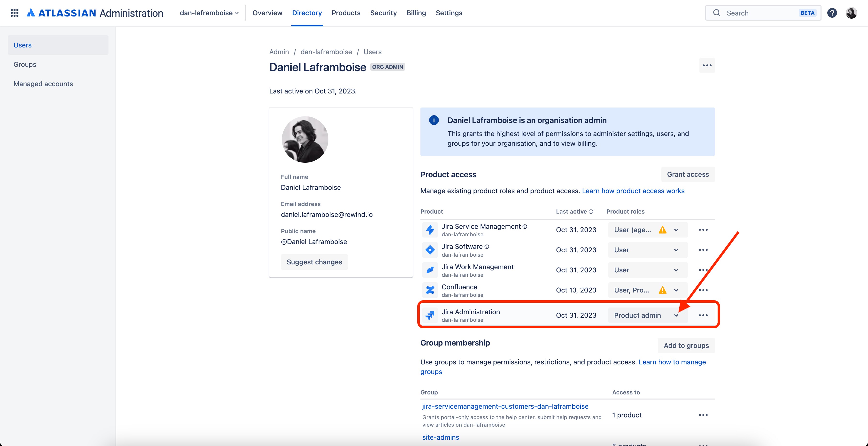Viewport: 868px width, 446px height.
Task: Open more options for jira-servicemanagement-customers group
Action: (x=703, y=415)
